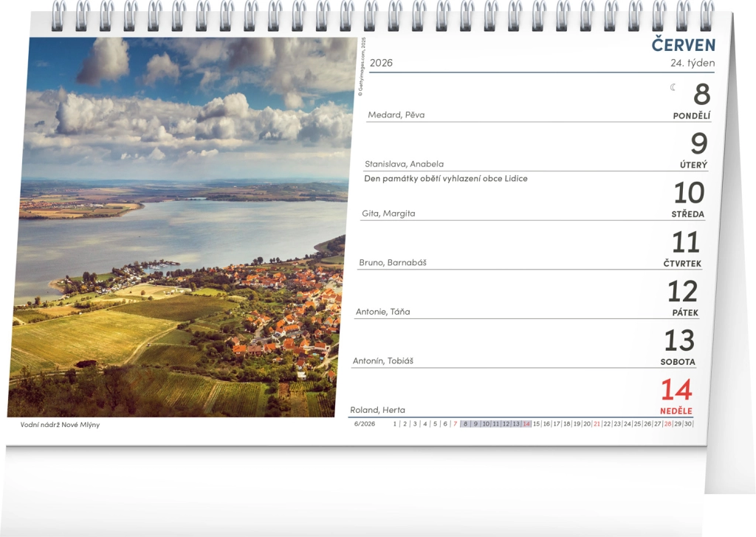Click red day 21 in month strip

click(597, 424)
